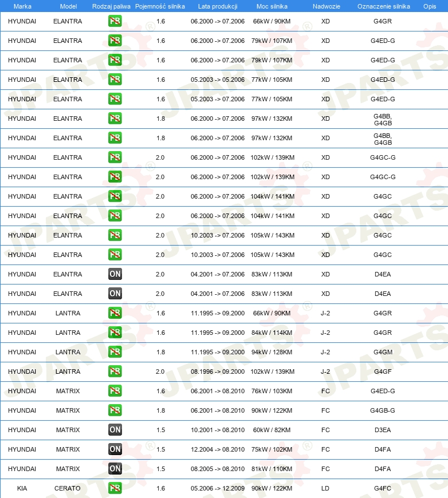Click the D3EA engine code
Viewport: 448px width, 498px height.
coord(383,430)
